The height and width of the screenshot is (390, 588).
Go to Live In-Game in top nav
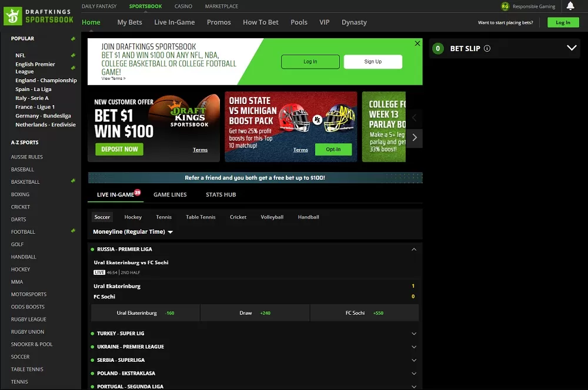pyautogui.click(x=175, y=22)
